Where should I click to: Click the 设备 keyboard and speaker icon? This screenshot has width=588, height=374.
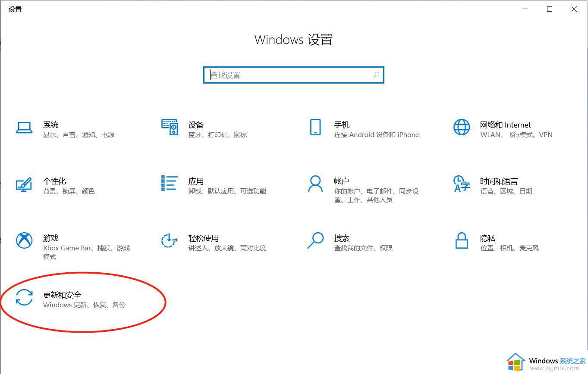click(170, 127)
